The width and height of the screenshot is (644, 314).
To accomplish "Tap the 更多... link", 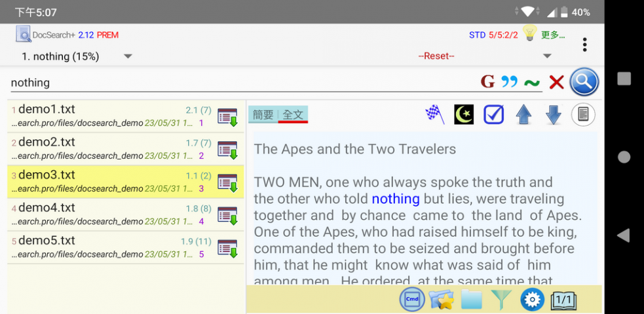I will point(552,35).
